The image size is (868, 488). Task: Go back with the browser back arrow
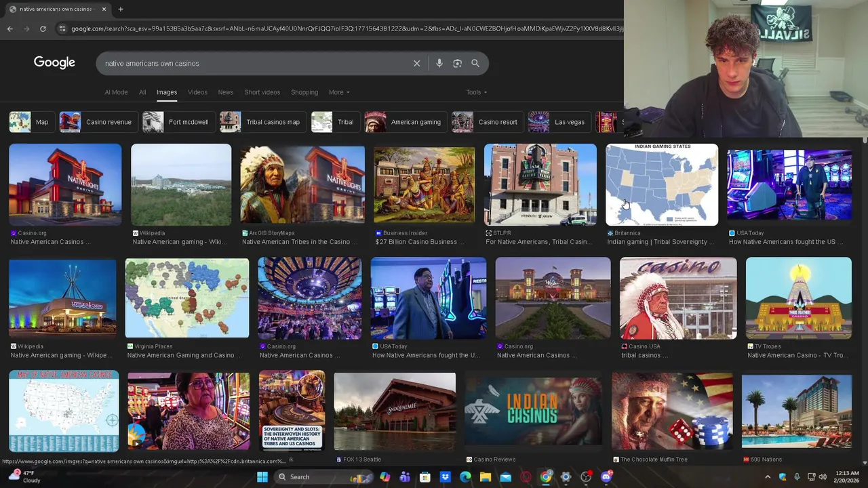9,28
